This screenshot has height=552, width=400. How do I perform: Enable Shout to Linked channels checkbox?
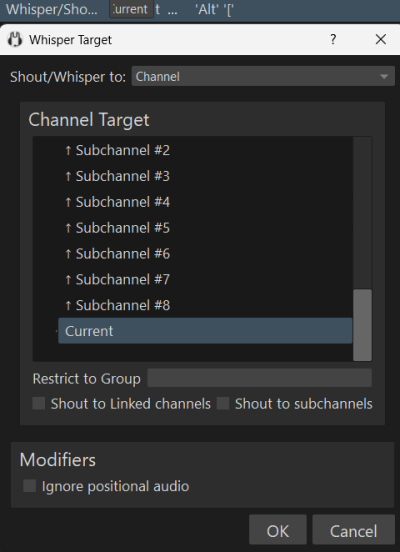coord(39,403)
